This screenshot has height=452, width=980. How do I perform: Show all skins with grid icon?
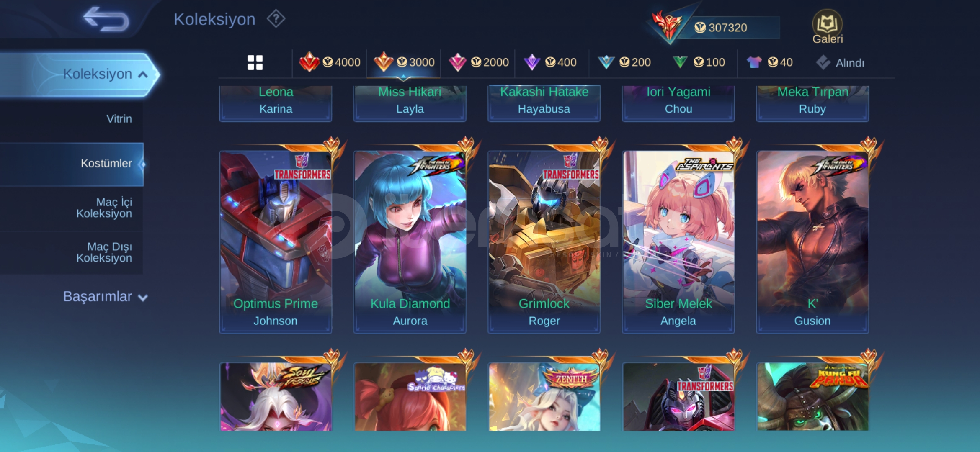255,63
